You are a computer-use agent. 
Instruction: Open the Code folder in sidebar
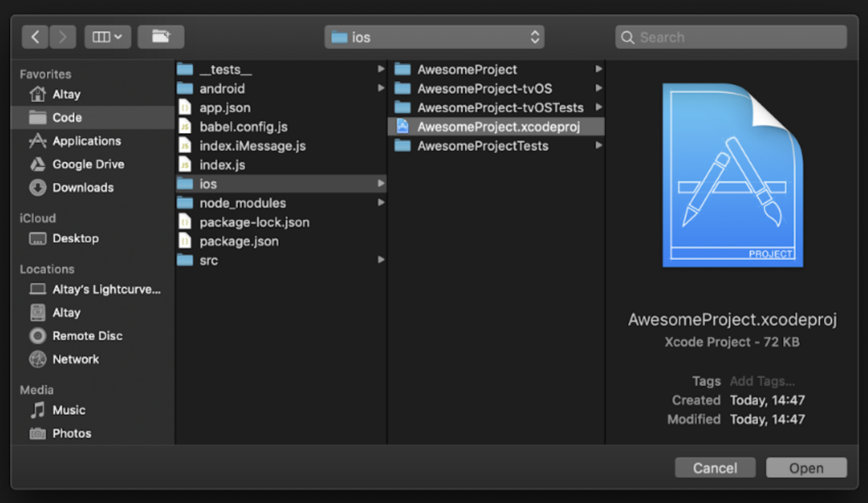(92, 118)
